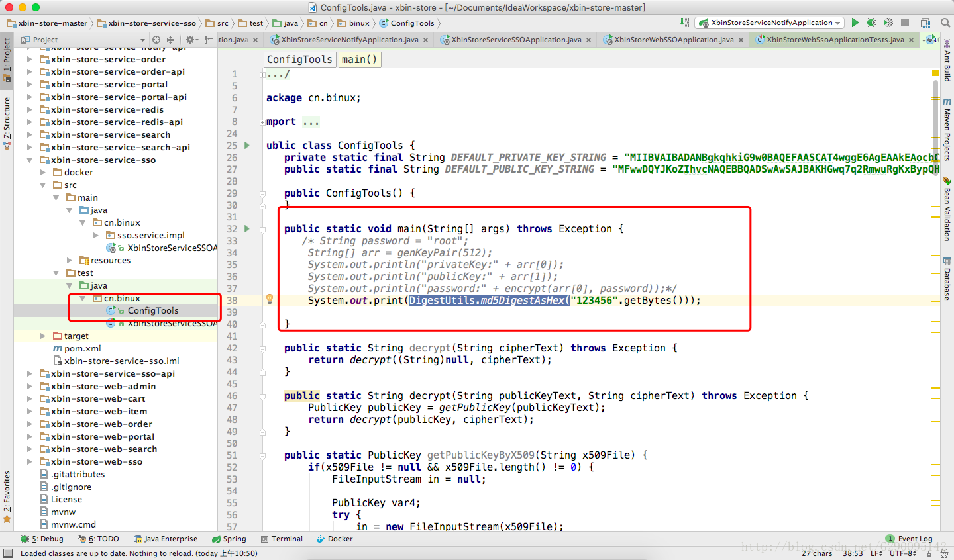Open the Debug tool window
Viewport: 954px width, 560px height.
point(42,539)
